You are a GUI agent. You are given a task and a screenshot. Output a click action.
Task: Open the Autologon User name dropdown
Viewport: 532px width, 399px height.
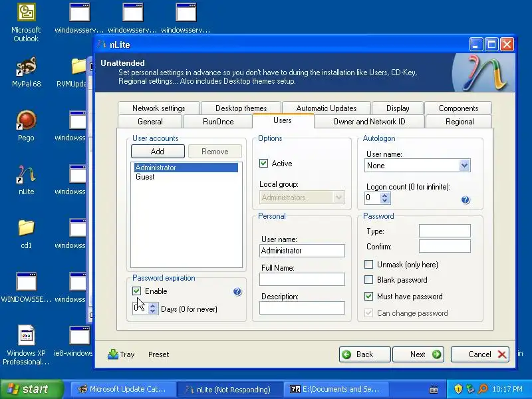(464, 166)
